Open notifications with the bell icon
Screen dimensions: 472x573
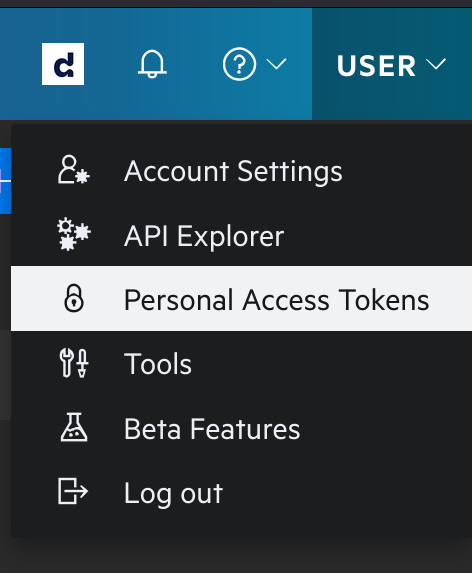[152, 64]
